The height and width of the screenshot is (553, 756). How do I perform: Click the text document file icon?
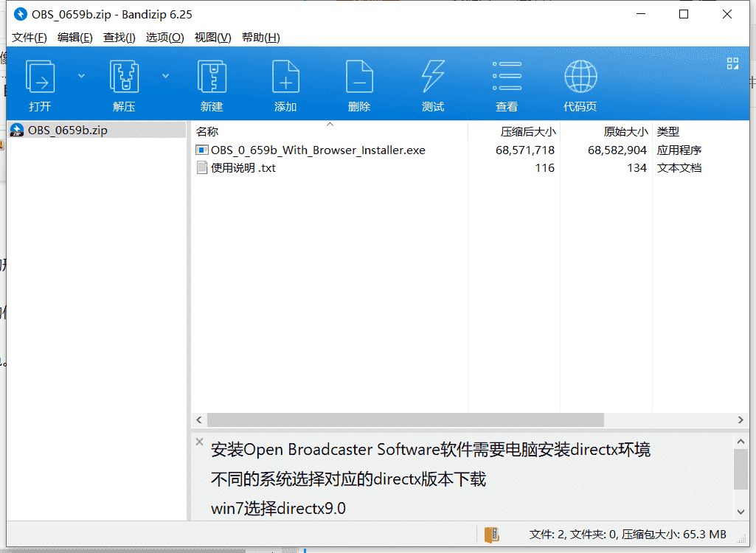click(201, 168)
